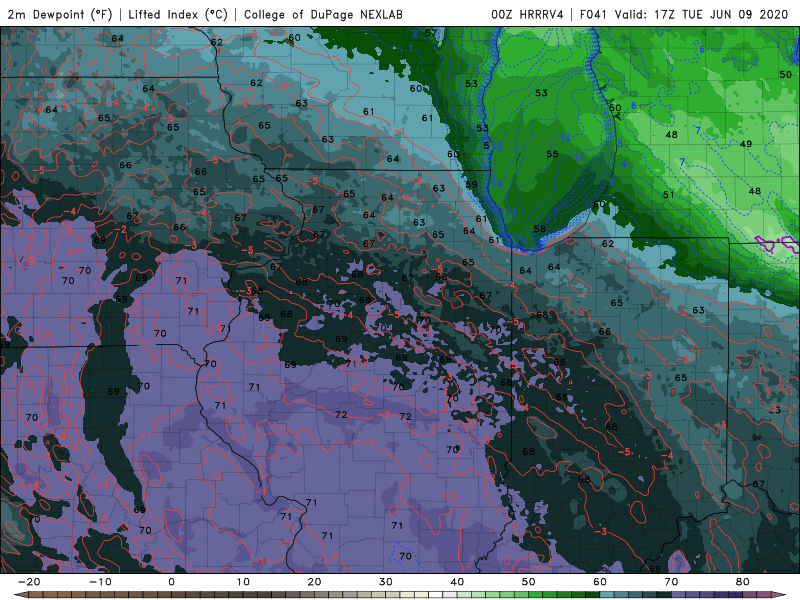
Task: Click the magenta outlined contour at the right edge
Action: (x=777, y=244)
